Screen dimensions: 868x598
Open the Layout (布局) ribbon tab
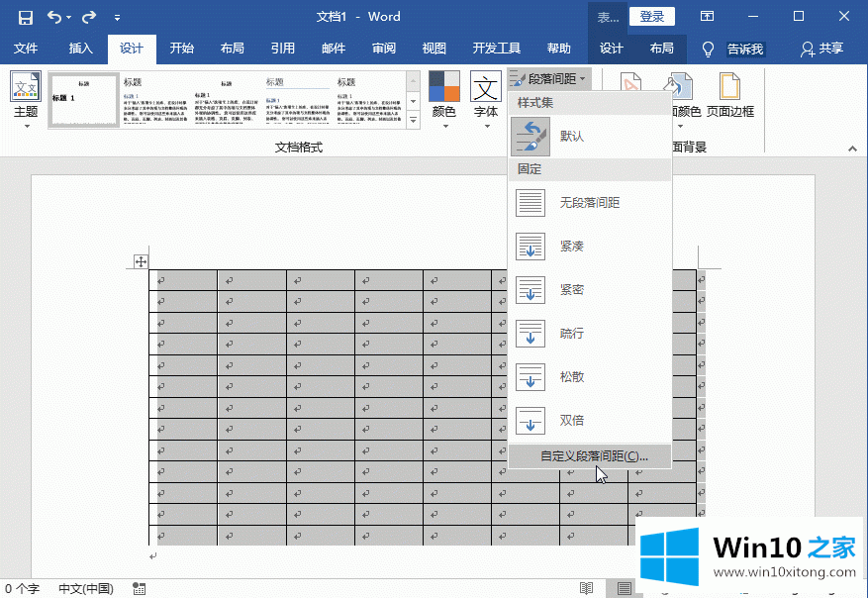233,49
